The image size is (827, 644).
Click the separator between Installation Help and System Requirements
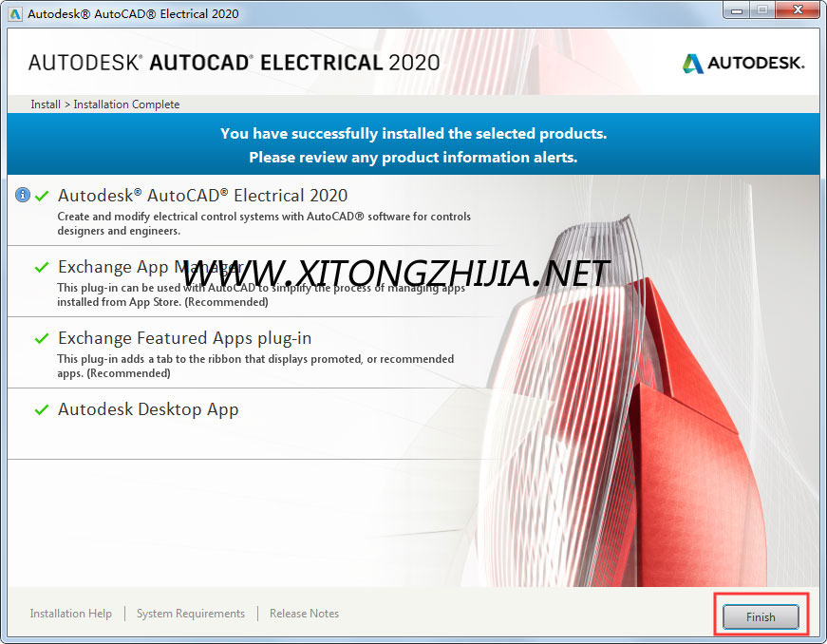point(123,613)
